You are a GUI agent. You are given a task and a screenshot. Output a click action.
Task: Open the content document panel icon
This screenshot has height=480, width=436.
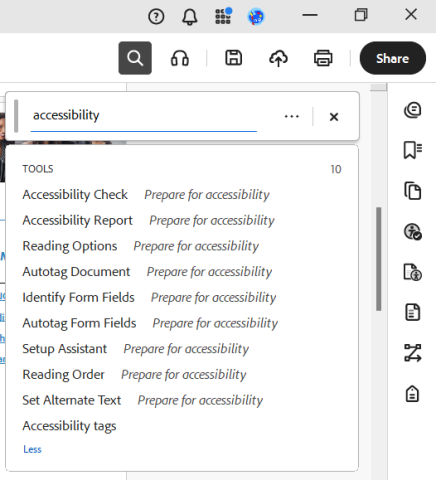[413, 312]
